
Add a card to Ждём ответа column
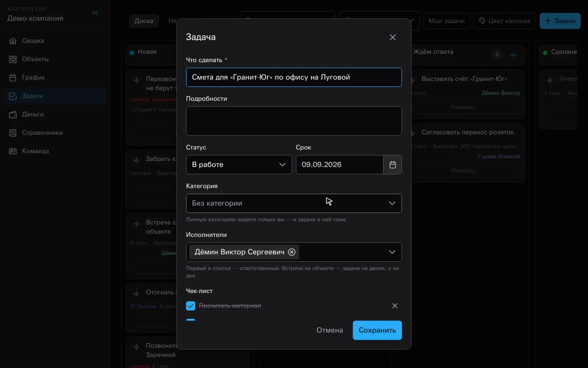click(x=513, y=55)
